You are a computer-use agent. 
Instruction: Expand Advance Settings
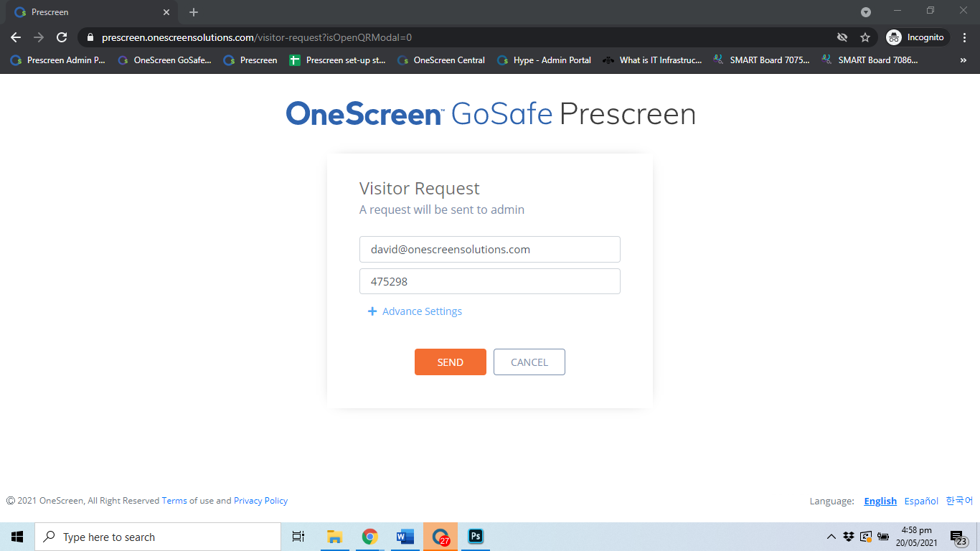(x=415, y=311)
